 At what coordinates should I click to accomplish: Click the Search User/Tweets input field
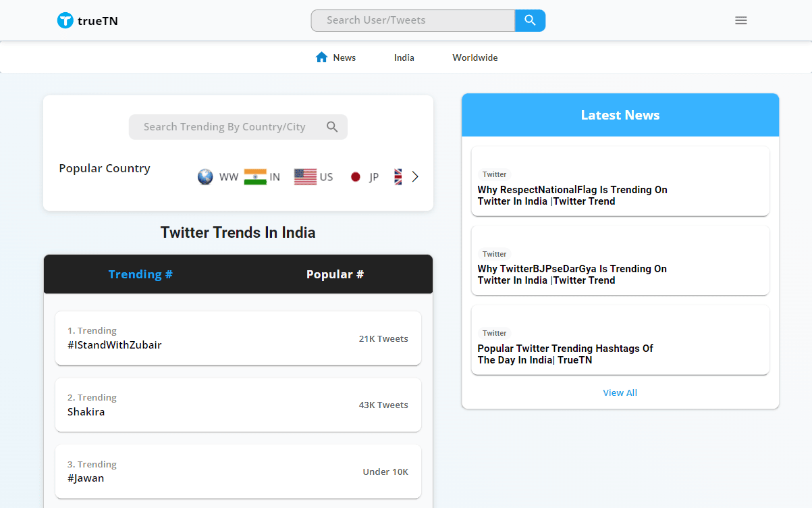point(412,20)
